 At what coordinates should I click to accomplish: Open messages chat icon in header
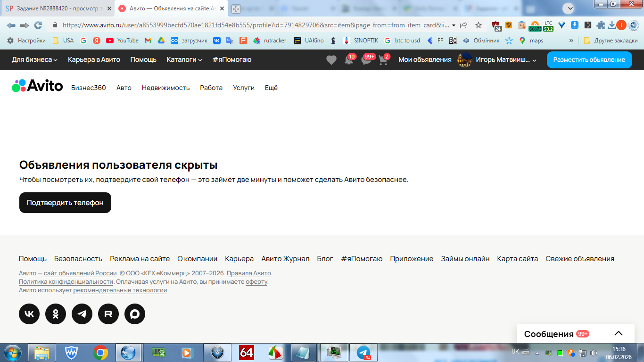pos(367,60)
